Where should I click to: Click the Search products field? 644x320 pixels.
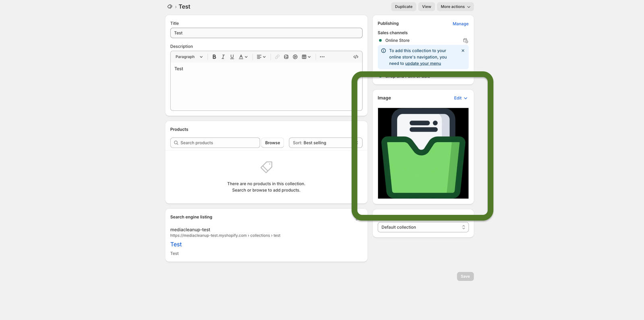(215, 143)
